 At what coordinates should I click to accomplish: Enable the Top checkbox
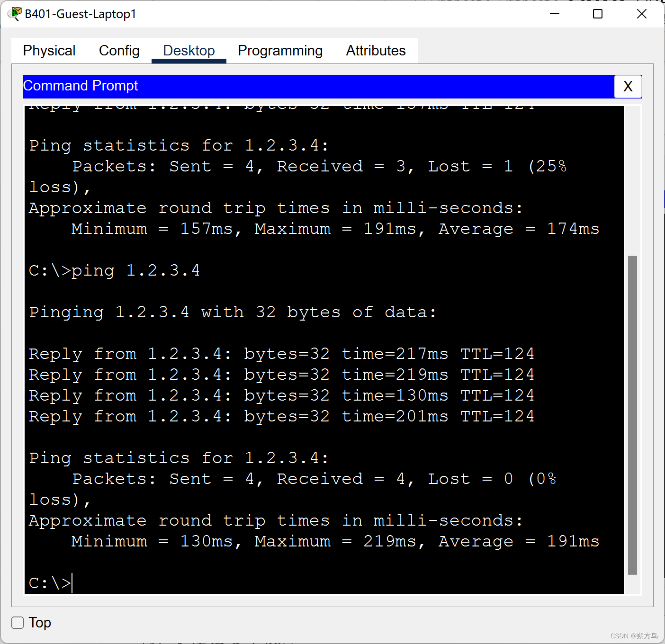[18, 623]
